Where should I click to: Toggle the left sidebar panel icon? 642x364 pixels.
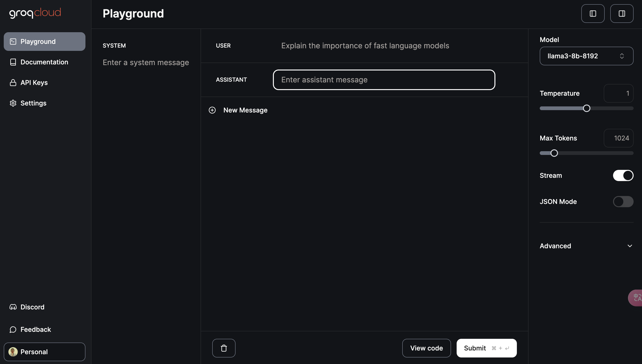click(x=593, y=14)
